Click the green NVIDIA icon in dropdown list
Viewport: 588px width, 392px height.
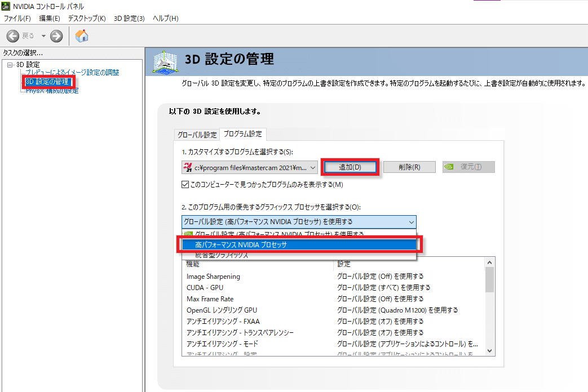click(187, 233)
